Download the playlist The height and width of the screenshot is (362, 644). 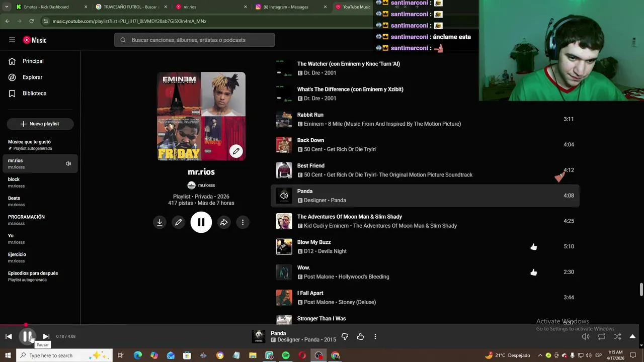159,222
